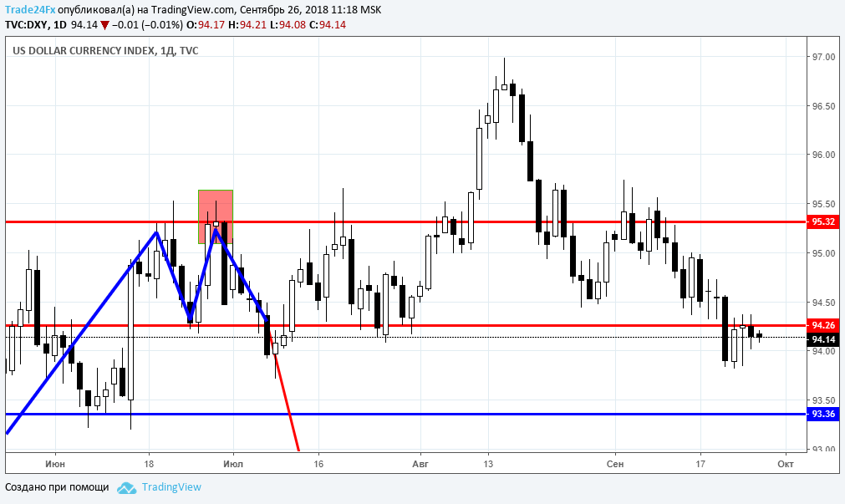This screenshot has width=845, height=504.
Task: Click the Окт date axis label
Action: (x=786, y=464)
